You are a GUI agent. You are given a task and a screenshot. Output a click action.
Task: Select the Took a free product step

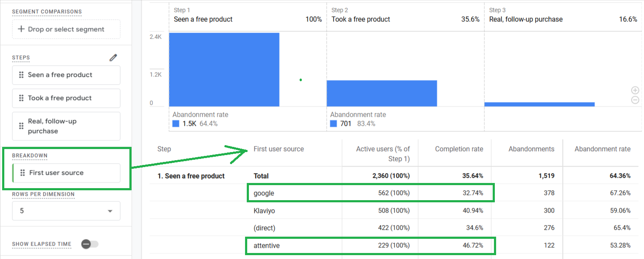tap(66, 98)
